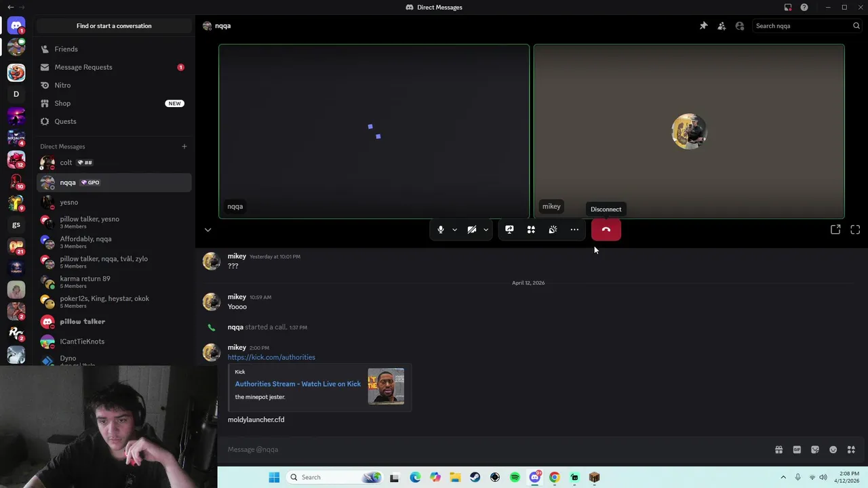Screen dimensions: 868x488
Task: Open Find or start a conversation
Action: pos(114,26)
